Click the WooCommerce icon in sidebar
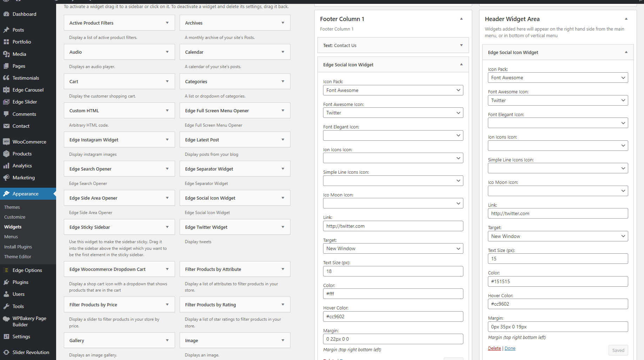 (6, 142)
